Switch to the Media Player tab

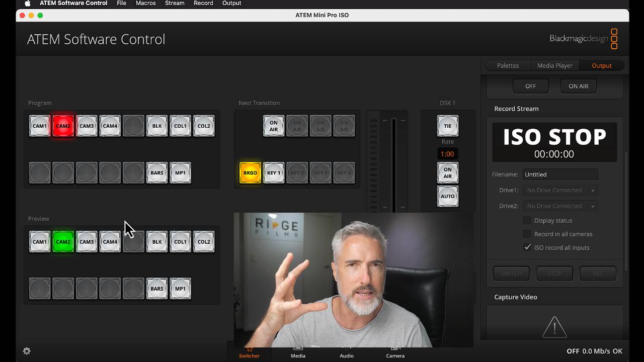click(554, 65)
